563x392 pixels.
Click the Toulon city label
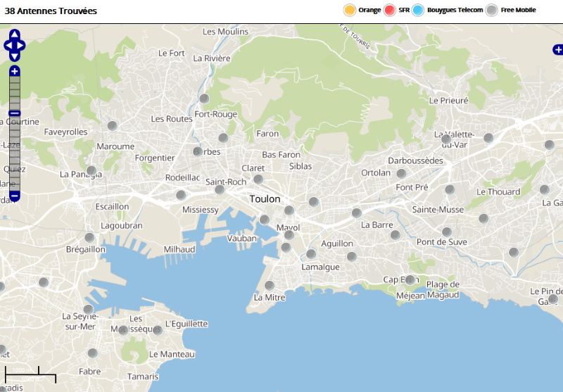pos(265,199)
